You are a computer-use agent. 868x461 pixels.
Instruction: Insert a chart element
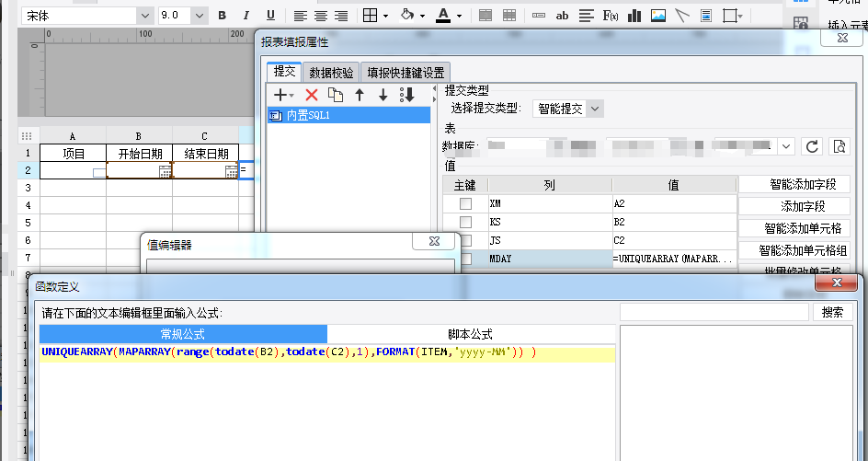(x=634, y=16)
